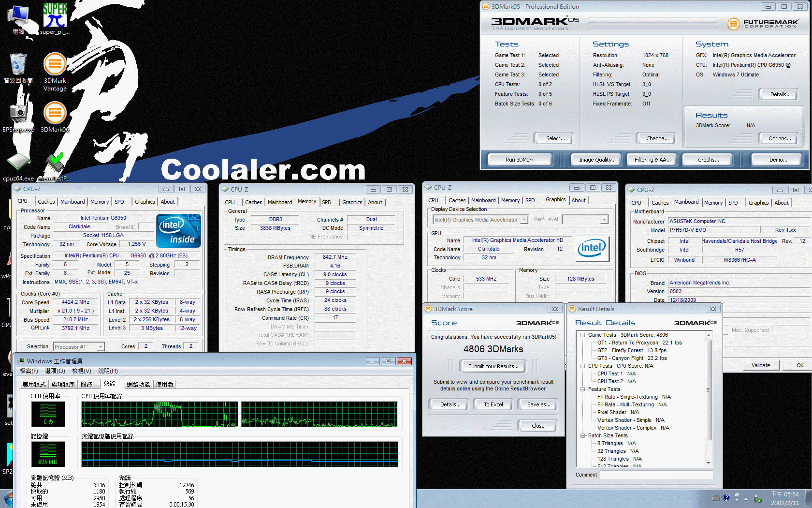The image size is (812, 508).
Task: Open the 電腦 desktop icon
Action: 18,19
